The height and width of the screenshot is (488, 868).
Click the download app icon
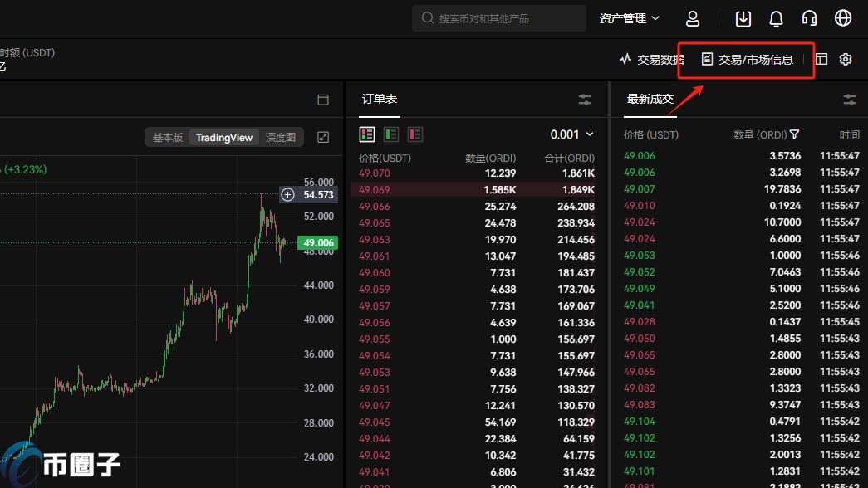(x=743, y=18)
